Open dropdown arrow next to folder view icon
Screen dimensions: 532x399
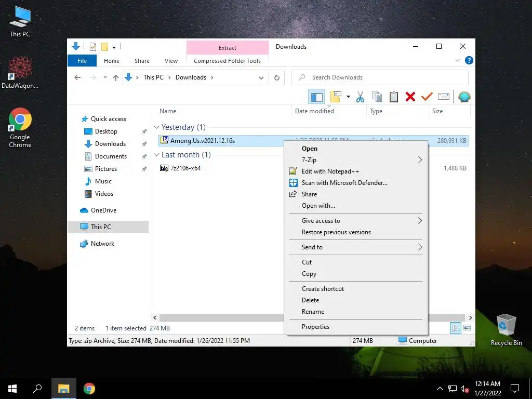[348, 97]
